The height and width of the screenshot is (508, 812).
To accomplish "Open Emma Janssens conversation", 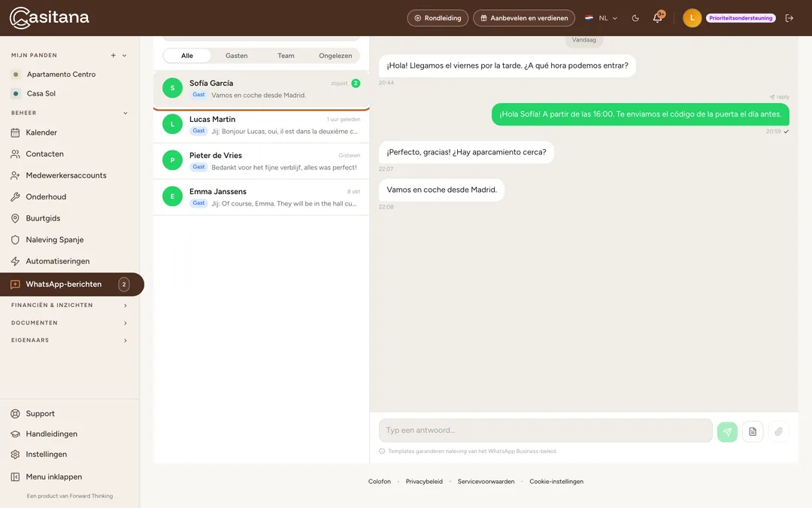I will point(261,197).
